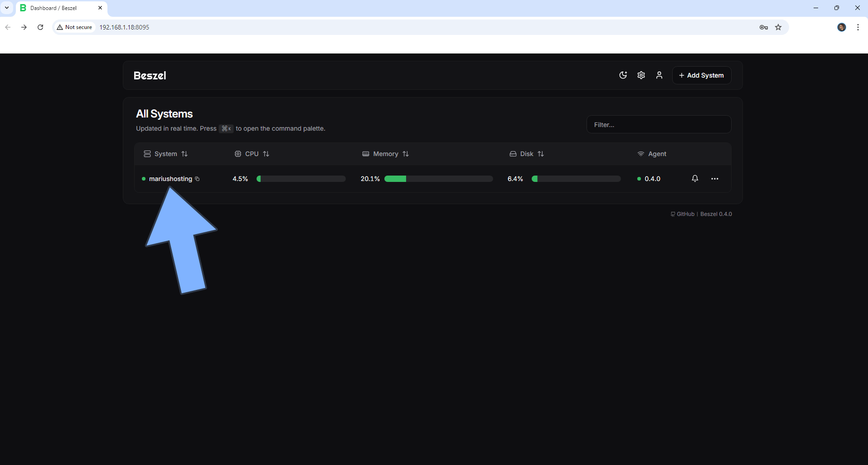Open the browser tab search dropdown
The image size is (868, 465).
point(7,8)
